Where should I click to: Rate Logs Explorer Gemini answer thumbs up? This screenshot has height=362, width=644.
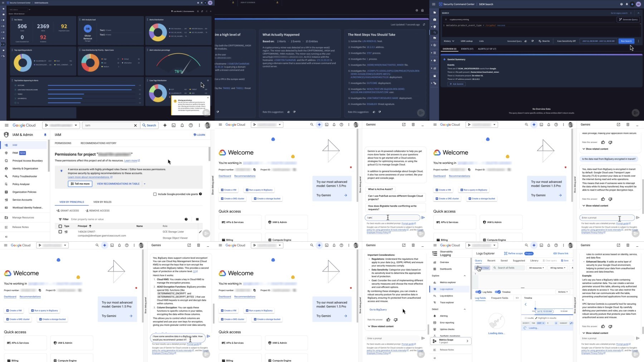point(603,326)
